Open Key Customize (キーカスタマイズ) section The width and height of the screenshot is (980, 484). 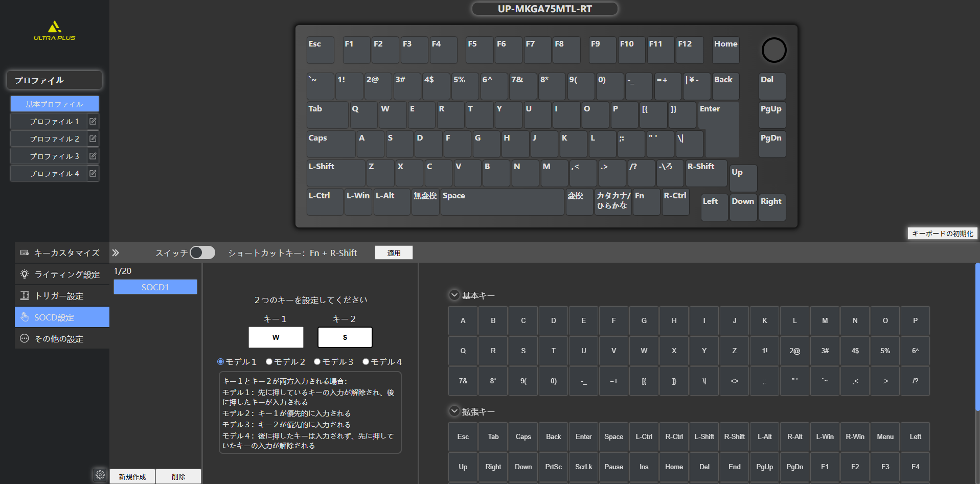coord(62,253)
